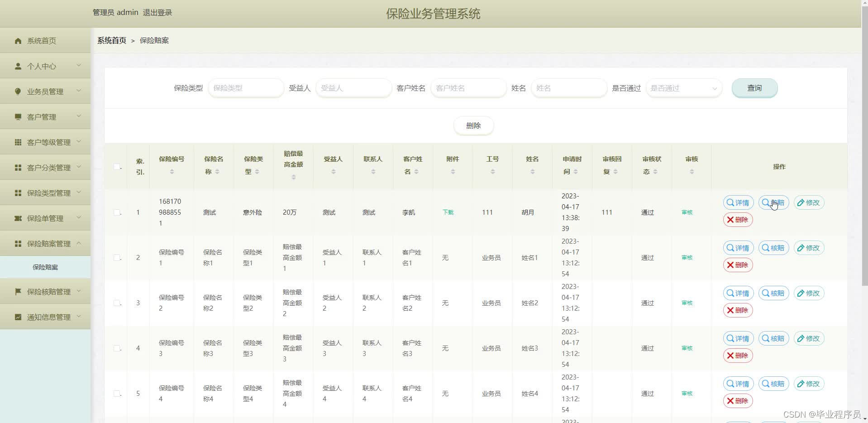Check the checkbox for row 1
This screenshot has height=423, width=868.
117,212
